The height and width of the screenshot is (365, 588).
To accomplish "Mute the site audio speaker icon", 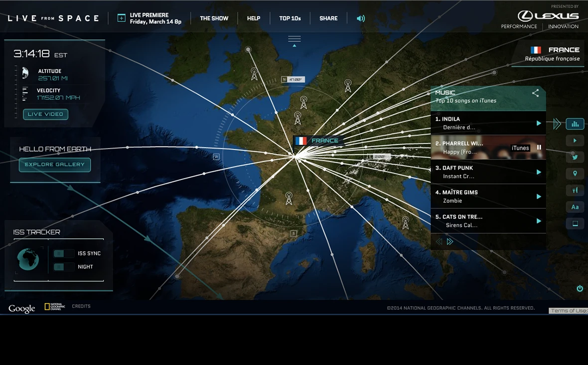I will pos(360,18).
